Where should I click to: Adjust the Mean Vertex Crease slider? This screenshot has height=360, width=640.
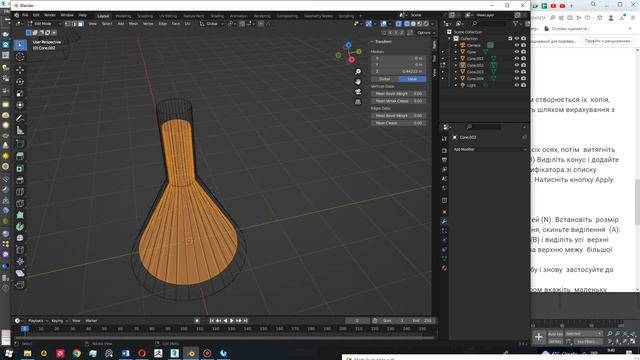click(398, 101)
